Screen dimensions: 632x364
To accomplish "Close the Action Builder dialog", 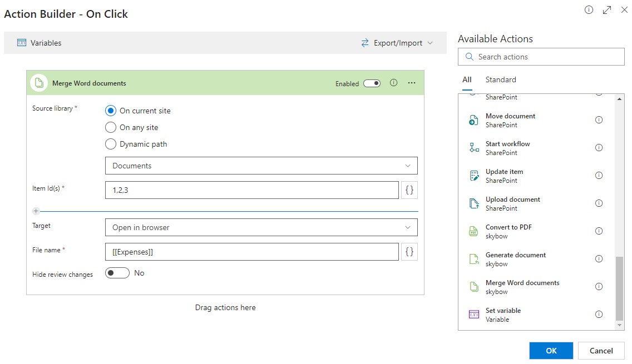I will (624, 9).
